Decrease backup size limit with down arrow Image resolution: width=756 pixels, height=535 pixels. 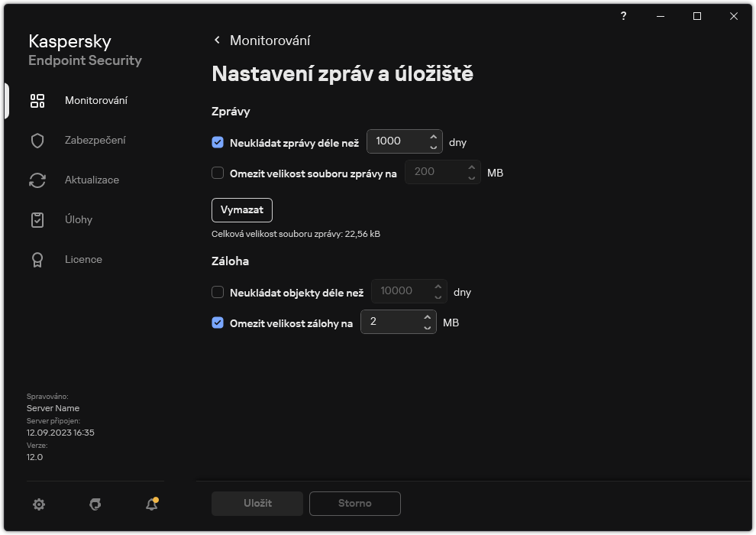click(x=428, y=328)
